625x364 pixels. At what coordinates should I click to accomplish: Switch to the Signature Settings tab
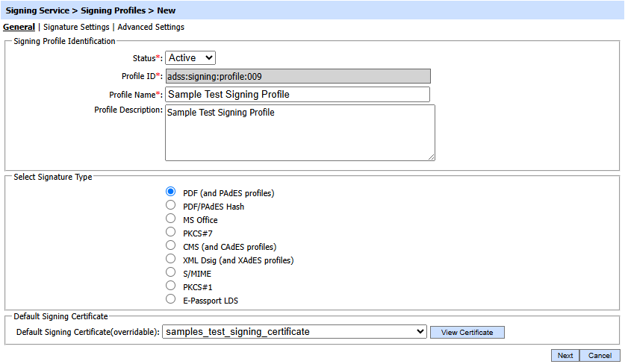click(x=76, y=27)
